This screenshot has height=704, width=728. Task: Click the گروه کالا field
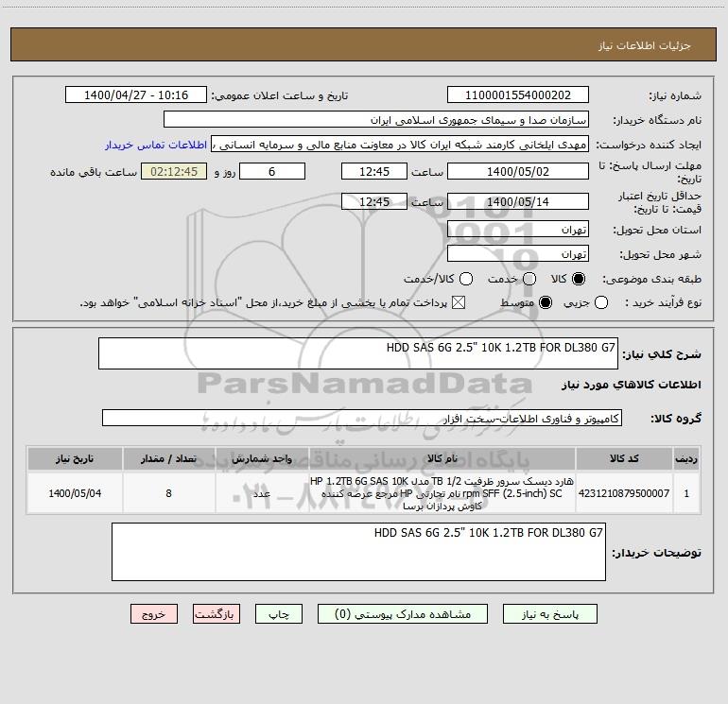coord(362,418)
